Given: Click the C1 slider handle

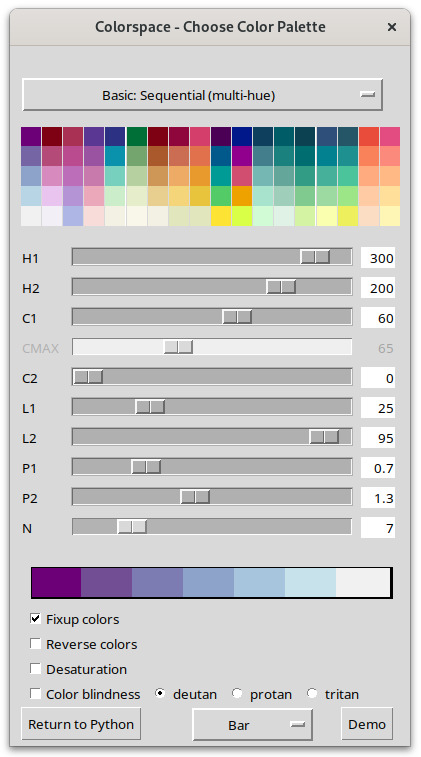Looking at the screenshot, I should coord(237,317).
